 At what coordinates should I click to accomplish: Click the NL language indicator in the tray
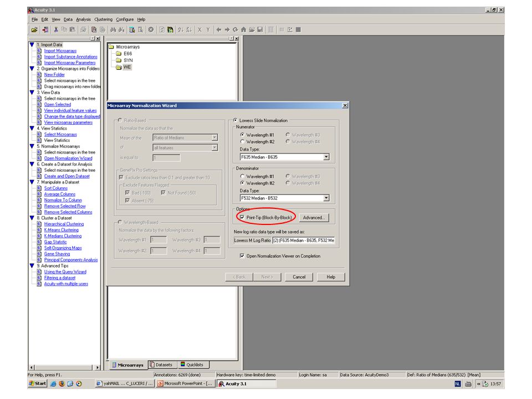[458, 383]
